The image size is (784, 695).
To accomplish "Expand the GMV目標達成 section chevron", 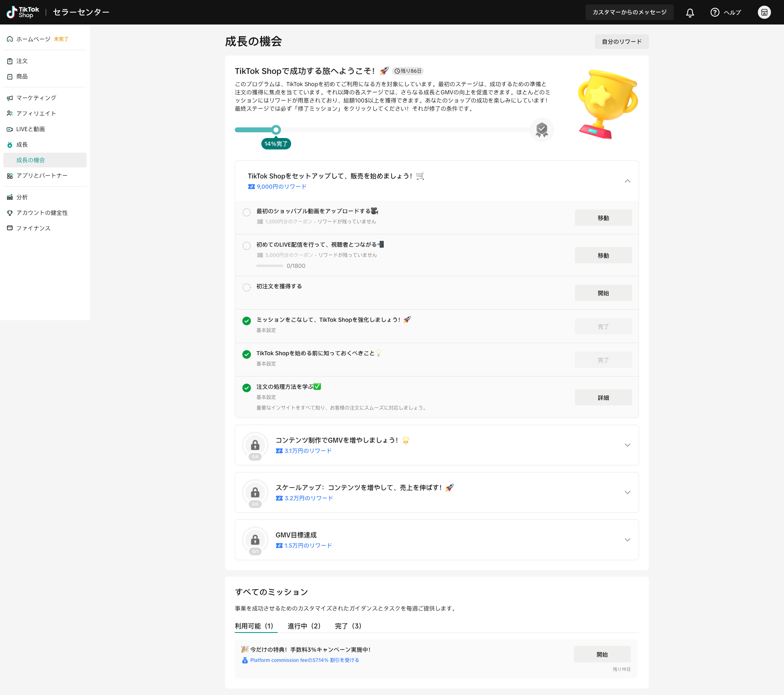I will pos(628,540).
